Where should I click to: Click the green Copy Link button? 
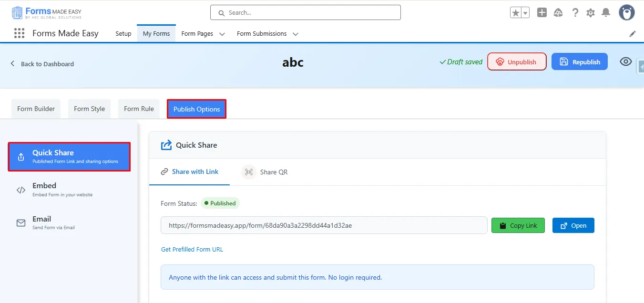(518, 225)
